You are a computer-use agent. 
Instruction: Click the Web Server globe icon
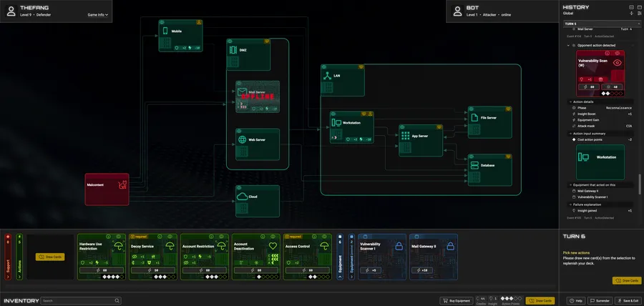[242, 140]
